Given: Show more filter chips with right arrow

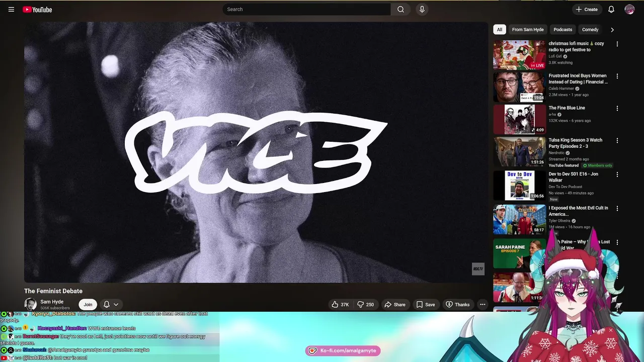Looking at the screenshot, I should coord(612,30).
